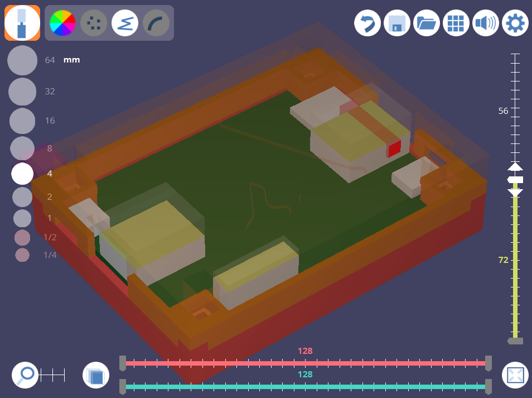Select the 1 mm cube size
Viewport: 532px width, 398px height.
click(x=22, y=218)
